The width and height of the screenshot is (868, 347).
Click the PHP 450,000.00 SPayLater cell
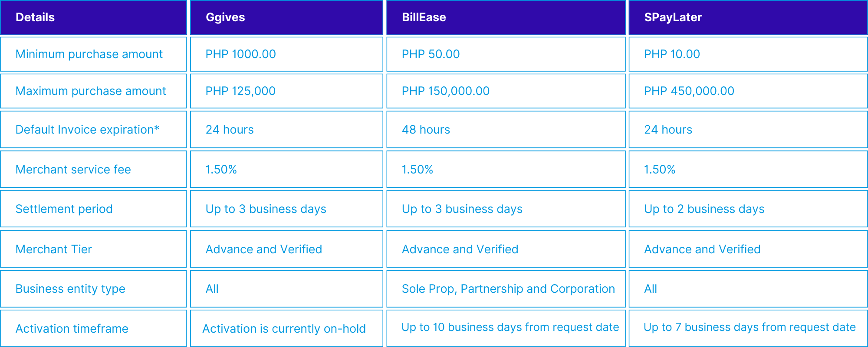689,91
